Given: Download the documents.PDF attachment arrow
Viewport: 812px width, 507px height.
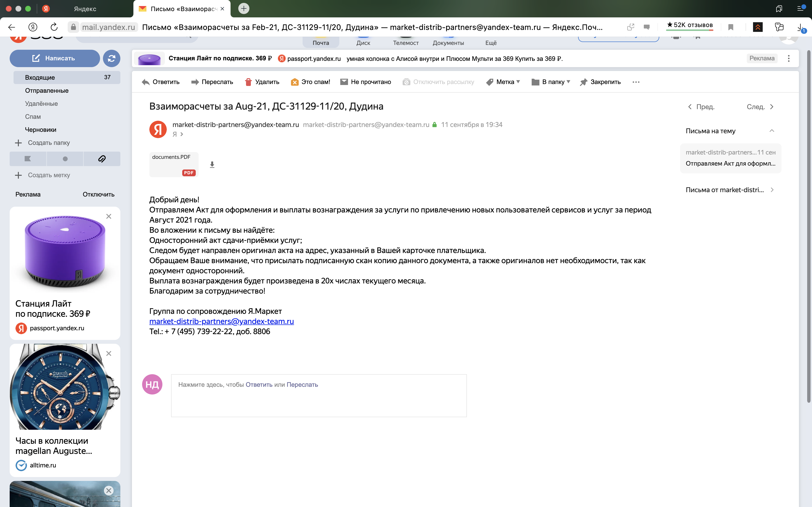Looking at the screenshot, I should (x=212, y=165).
